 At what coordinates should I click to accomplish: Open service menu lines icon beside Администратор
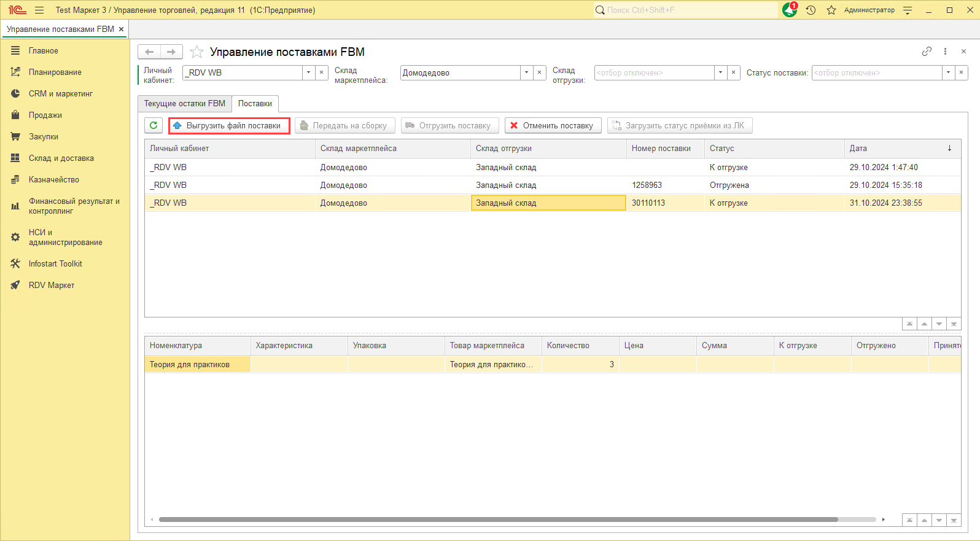(908, 10)
